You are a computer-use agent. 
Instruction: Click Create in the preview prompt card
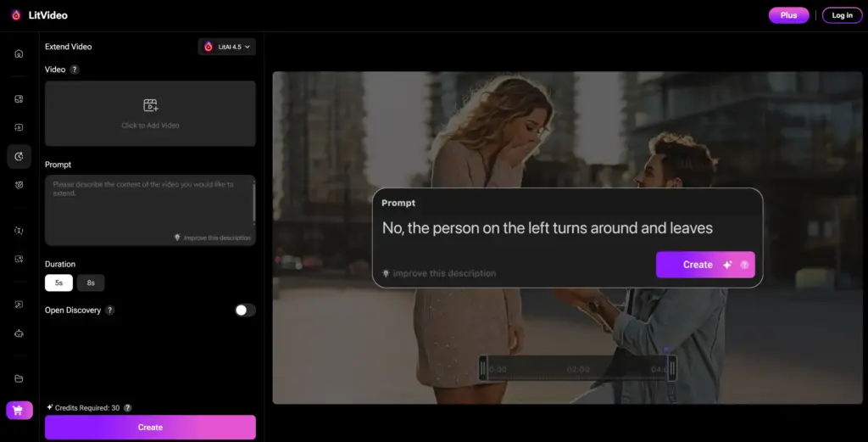click(x=705, y=265)
